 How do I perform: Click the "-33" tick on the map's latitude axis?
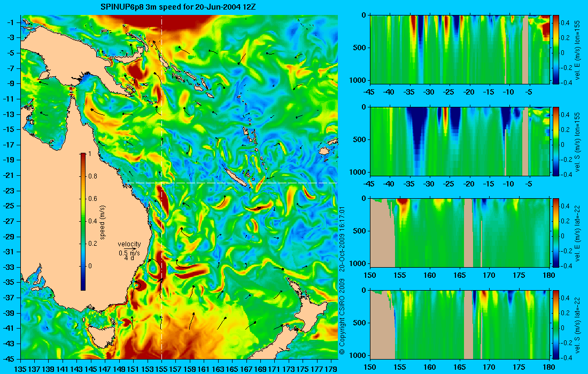click(10, 267)
